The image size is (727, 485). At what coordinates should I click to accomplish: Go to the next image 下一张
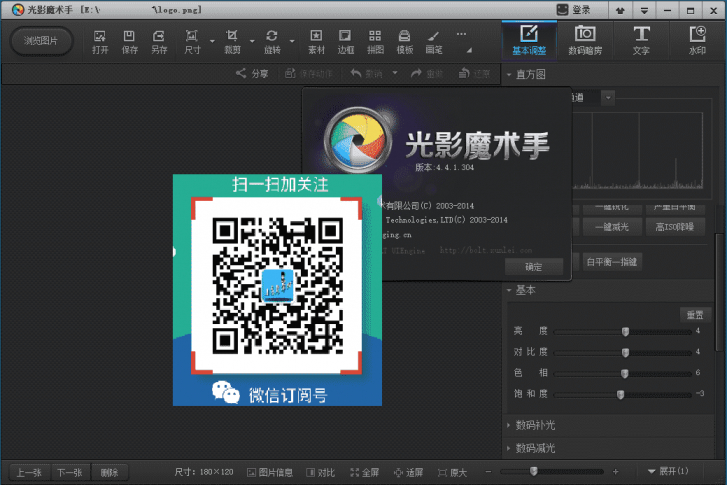(x=70, y=472)
